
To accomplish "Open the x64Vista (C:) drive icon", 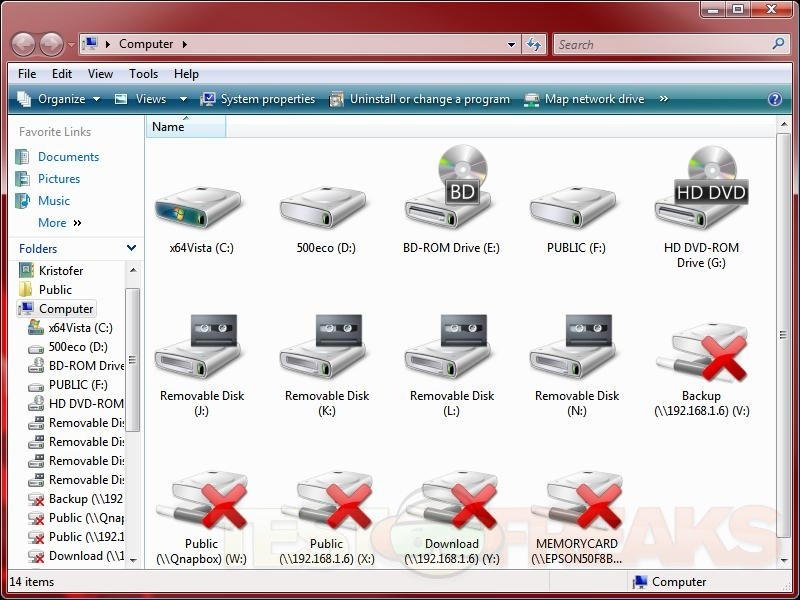I will pos(201,204).
